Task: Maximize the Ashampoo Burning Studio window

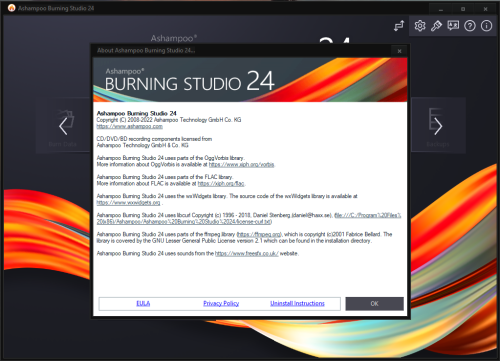Action: pos(463,9)
